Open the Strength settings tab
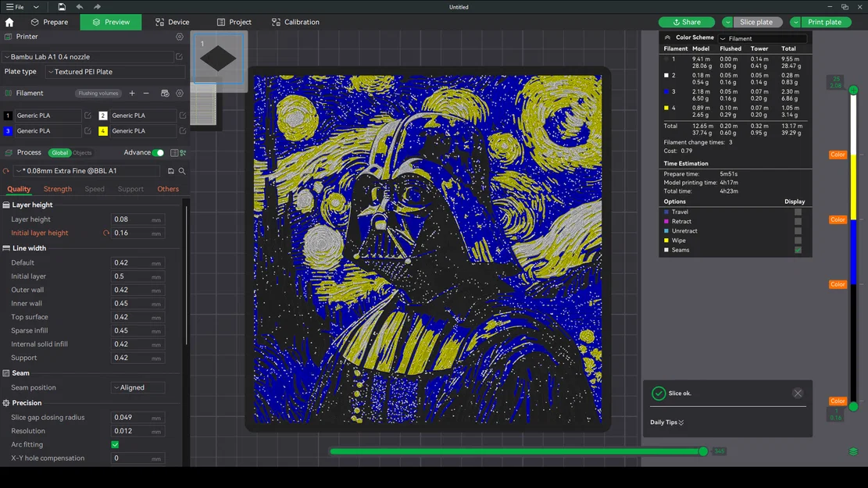Image resolution: width=868 pixels, height=488 pixels. tap(58, 189)
